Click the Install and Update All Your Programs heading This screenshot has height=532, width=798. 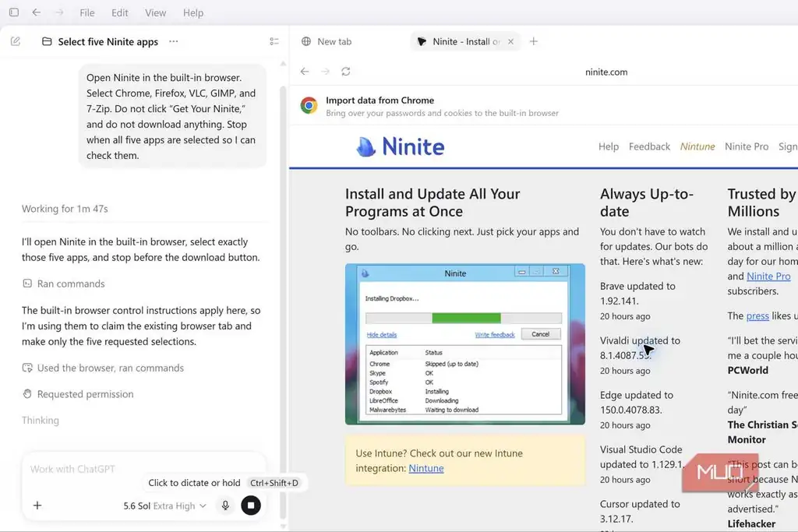point(433,203)
